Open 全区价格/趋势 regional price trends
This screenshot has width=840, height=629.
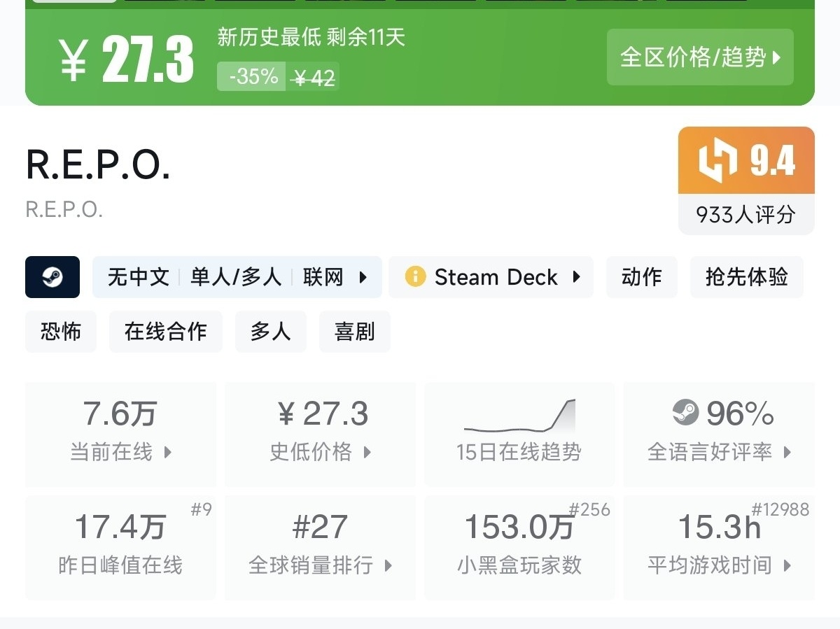tap(700, 57)
